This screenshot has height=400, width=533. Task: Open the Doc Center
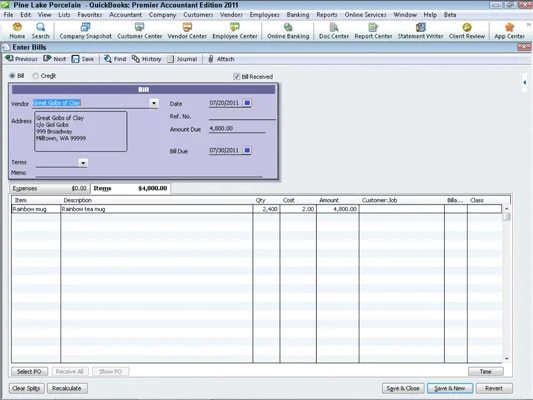[x=334, y=31]
